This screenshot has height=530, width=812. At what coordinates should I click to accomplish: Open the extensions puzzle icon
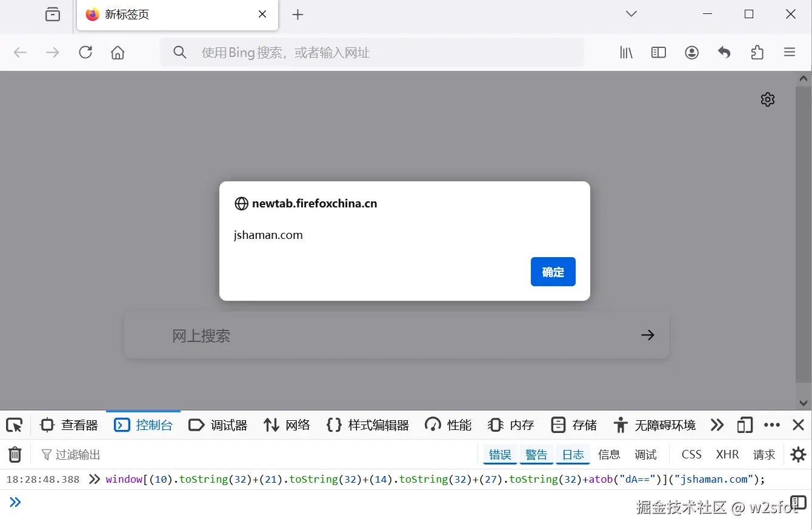coord(757,53)
